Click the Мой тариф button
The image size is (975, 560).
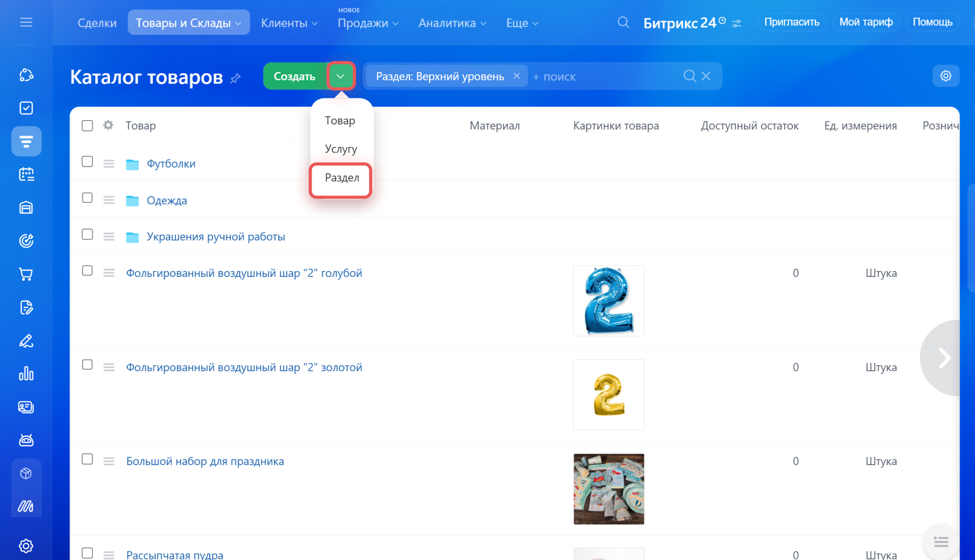[866, 22]
